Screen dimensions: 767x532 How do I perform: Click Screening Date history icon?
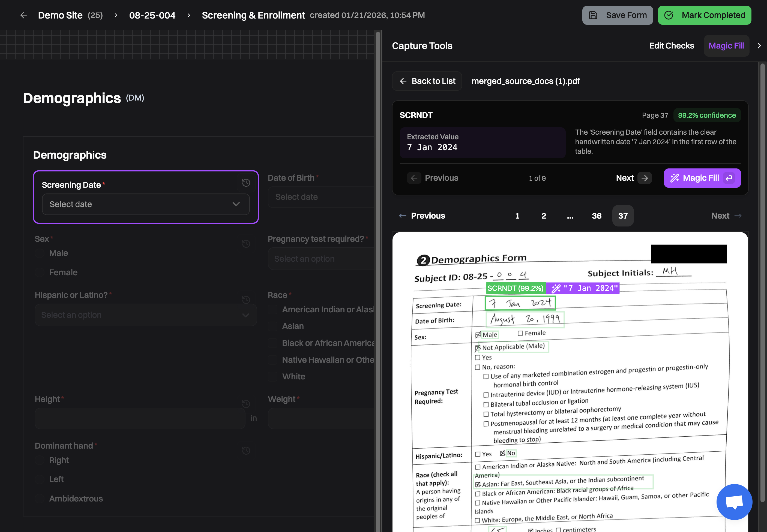pos(246,182)
